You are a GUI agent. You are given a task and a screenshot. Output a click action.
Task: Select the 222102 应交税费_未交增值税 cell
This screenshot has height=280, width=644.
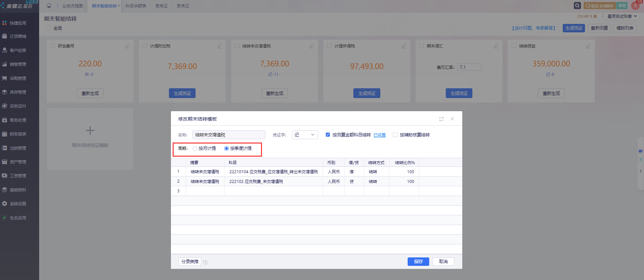pyautogui.click(x=273, y=181)
